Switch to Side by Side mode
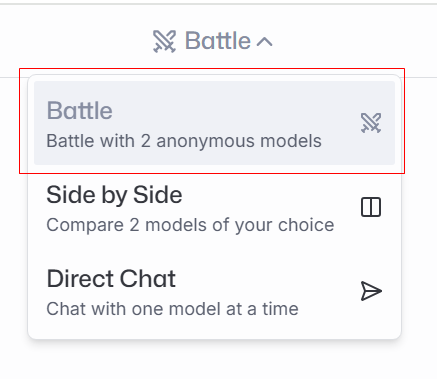 pyautogui.click(x=214, y=207)
